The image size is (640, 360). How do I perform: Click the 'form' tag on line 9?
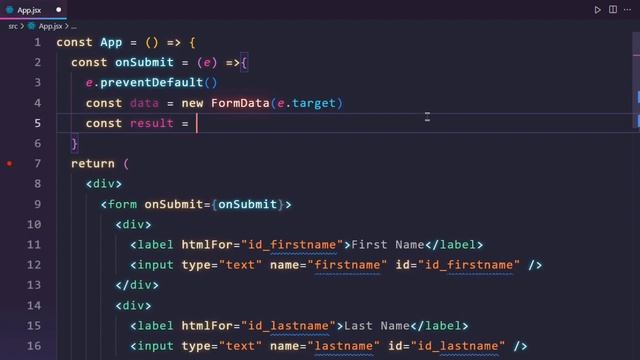122,204
